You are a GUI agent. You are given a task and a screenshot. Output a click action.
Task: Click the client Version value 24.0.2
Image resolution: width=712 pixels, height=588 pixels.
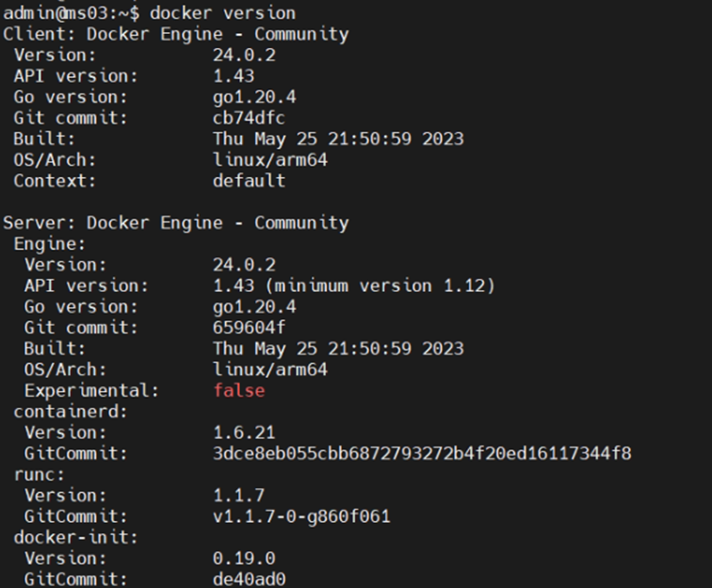244,56
